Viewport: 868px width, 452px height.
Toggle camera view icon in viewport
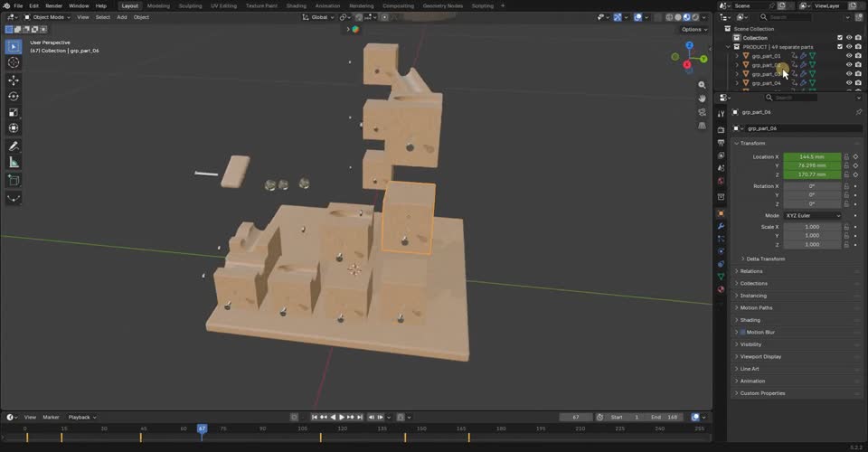tap(702, 112)
